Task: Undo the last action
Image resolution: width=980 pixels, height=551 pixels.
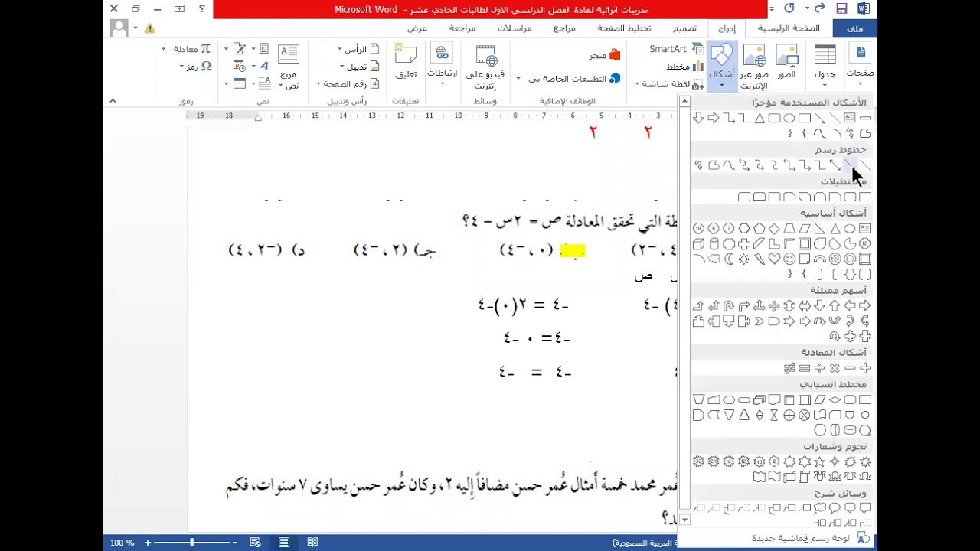Action: [x=820, y=8]
